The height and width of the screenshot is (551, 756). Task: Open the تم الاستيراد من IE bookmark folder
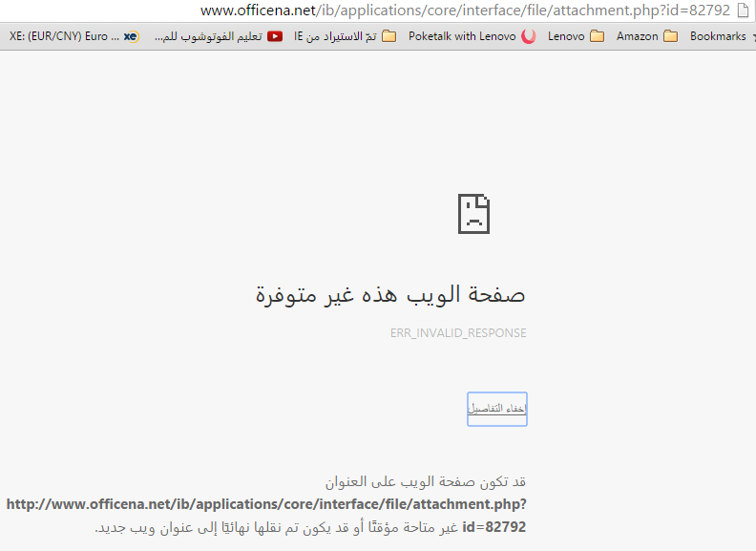point(346,36)
